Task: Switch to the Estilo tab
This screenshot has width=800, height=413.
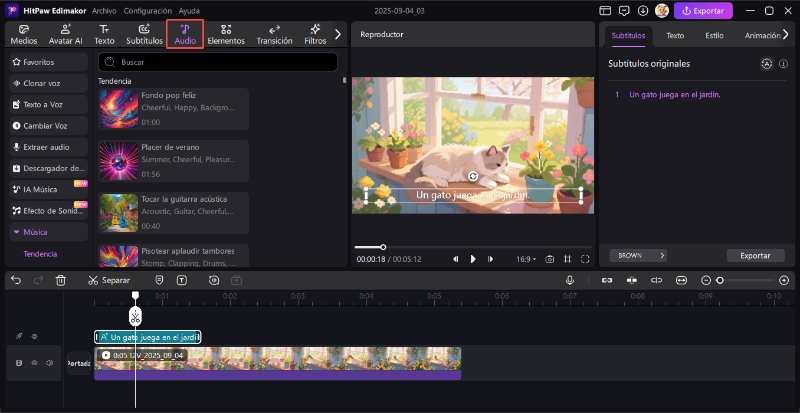Action: [x=714, y=35]
